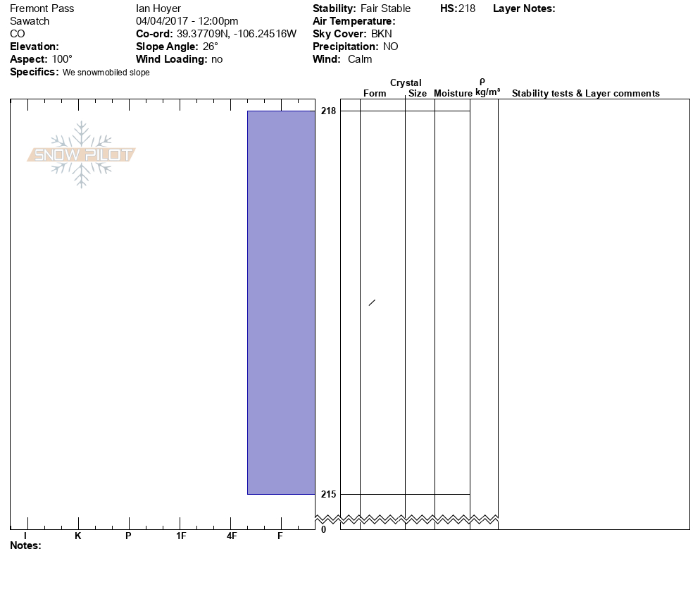Click the Notes label at bottom
This screenshot has height=592, width=700.
[x=25, y=545]
